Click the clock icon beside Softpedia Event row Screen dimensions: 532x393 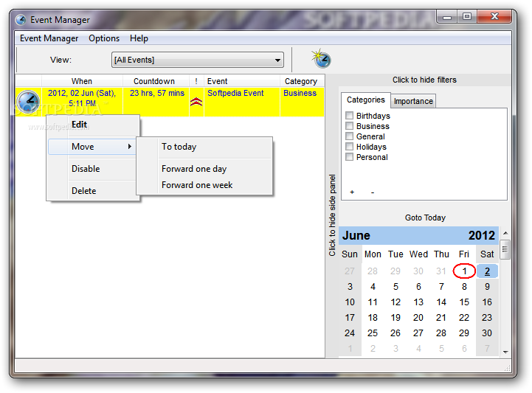click(28, 102)
